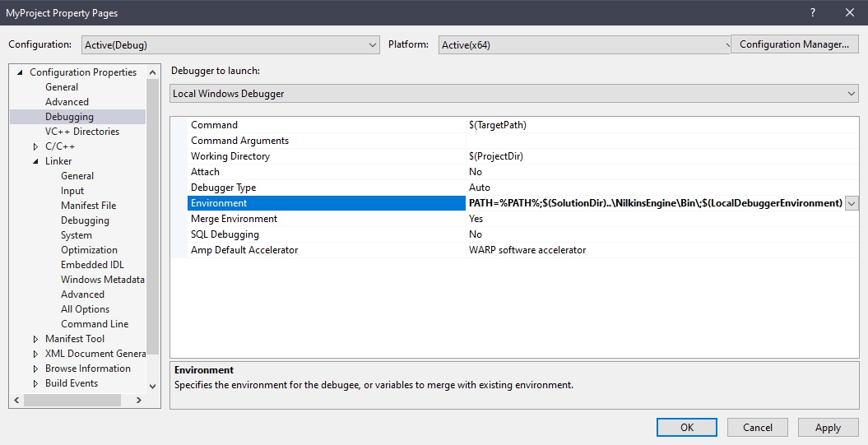Click the help question mark icon
This screenshot has height=445, width=868.
coord(813,12)
